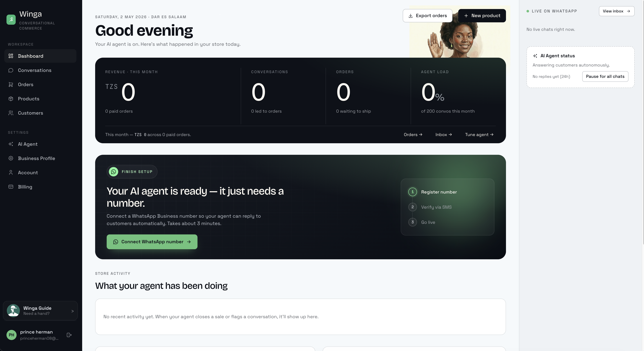
Task: Open the Dashboard menu item
Action: pyautogui.click(x=40, y=56)
